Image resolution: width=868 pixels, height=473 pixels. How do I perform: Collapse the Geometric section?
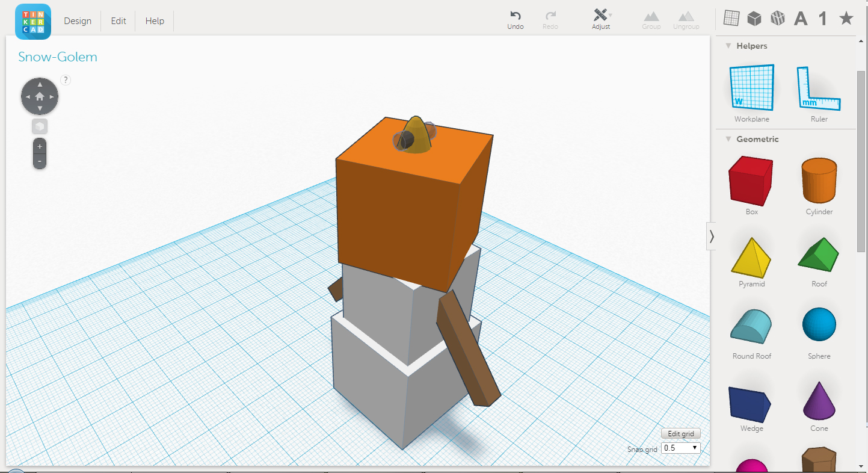point(728,139)
